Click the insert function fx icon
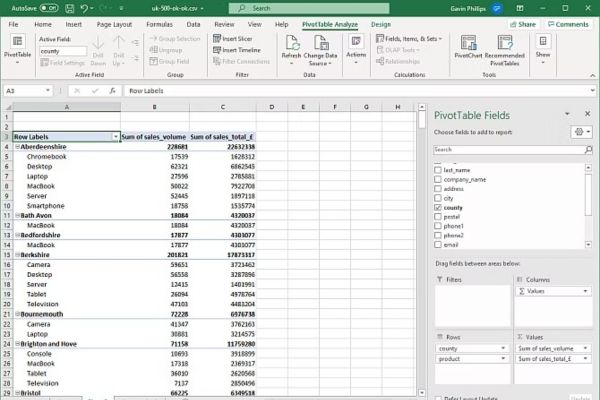Viewport: 600px width, 400px height. 112,91
